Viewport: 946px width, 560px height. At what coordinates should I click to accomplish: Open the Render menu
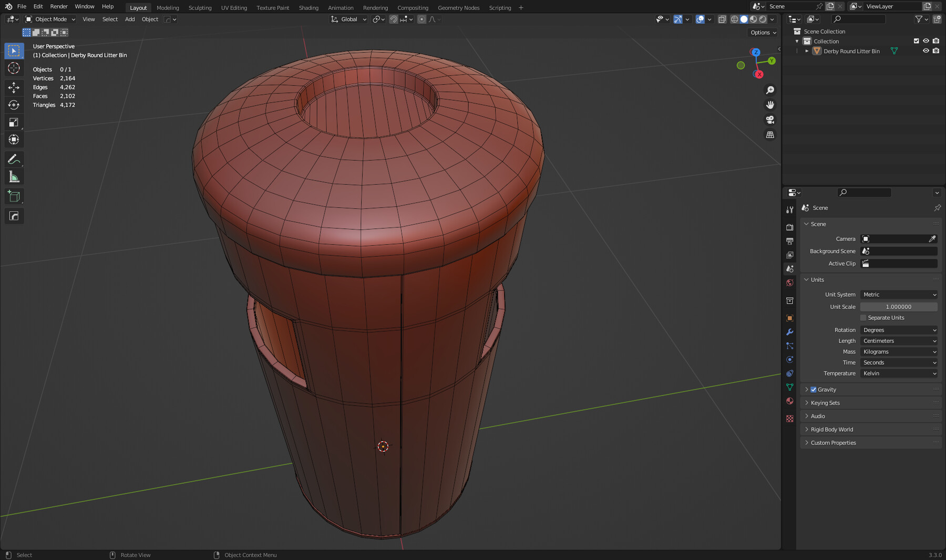tap(58, 6)
